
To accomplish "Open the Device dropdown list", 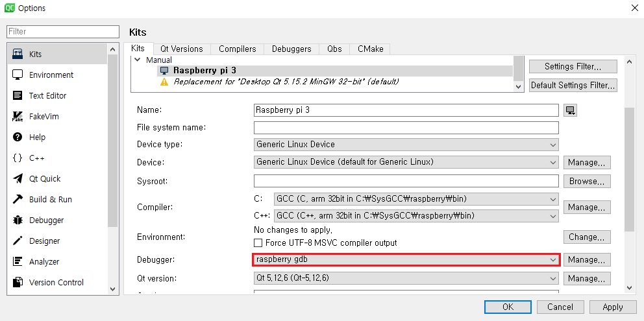I will [x=406, y=162].
